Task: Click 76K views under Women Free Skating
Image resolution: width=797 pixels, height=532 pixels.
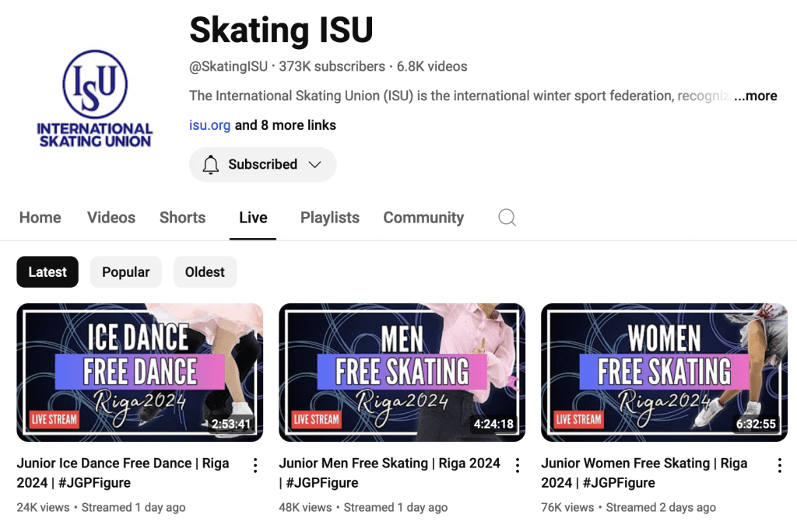Action: (x=567, y=508)
